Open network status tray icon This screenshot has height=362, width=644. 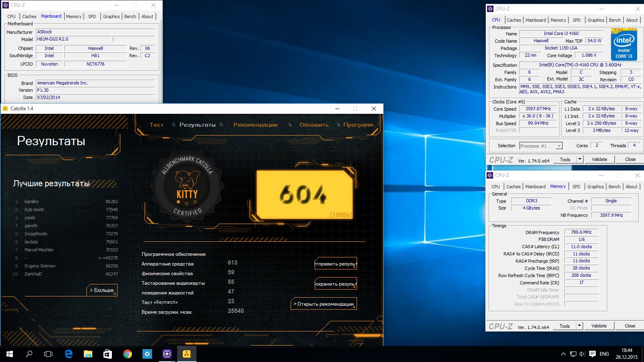pos(573,354)
